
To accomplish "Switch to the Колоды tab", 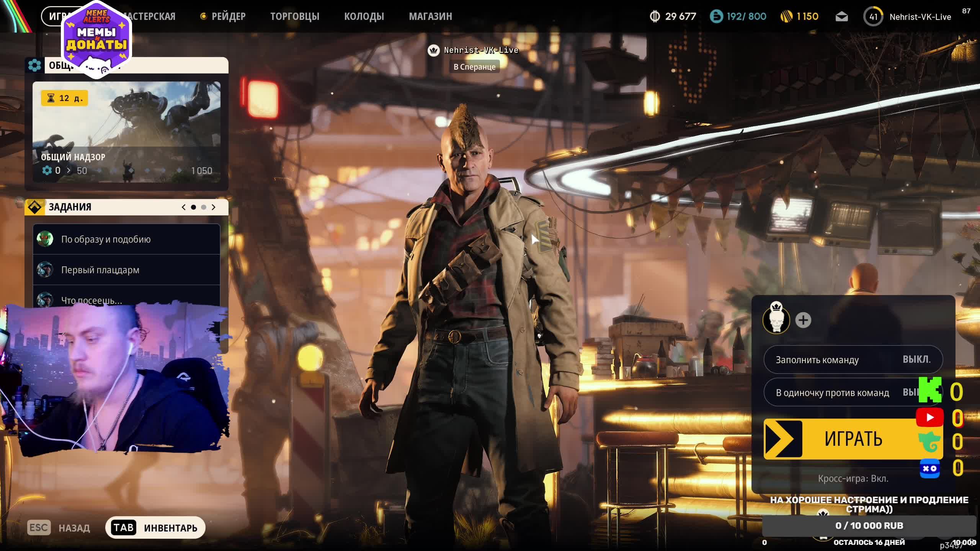I will click(x=364, y=16).
